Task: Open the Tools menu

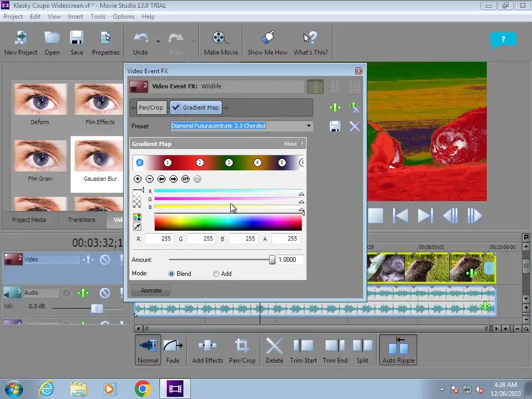Action: coord(98,17)
